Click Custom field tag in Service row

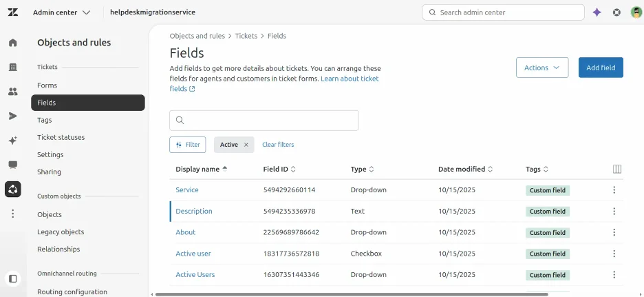click(x=548, y=190)
